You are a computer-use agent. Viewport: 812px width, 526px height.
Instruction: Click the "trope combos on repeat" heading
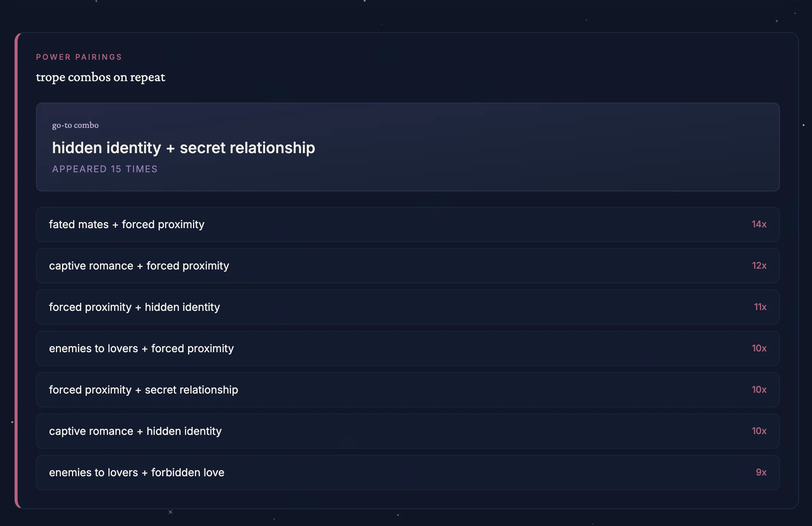tap(100, 77)
